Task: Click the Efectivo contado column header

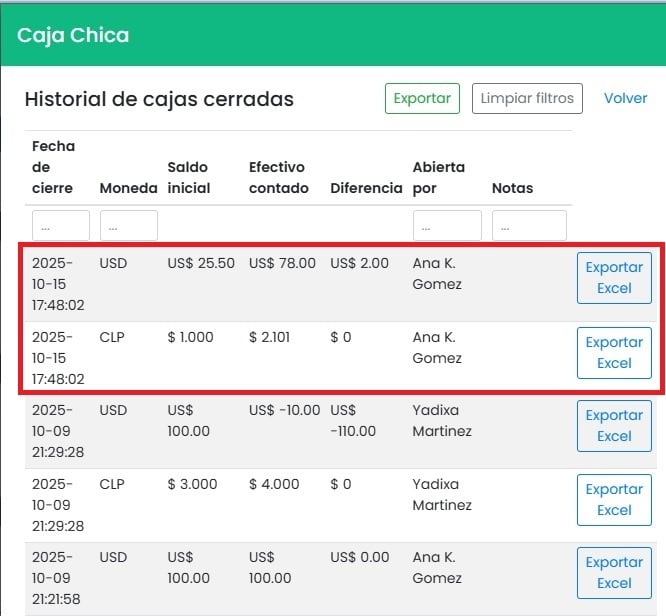Action: pos(277,177)
